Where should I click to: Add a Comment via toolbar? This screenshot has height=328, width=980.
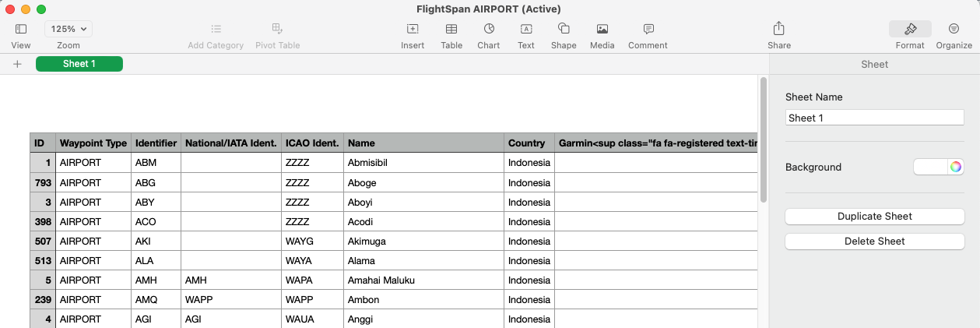click(x=648, y=29)
